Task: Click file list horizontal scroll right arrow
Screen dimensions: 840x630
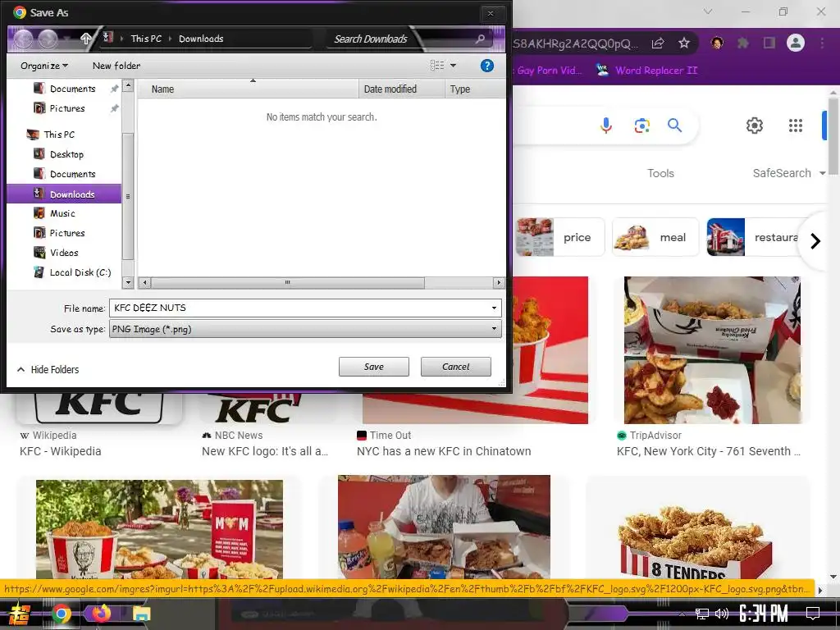Action: (499, 282)
